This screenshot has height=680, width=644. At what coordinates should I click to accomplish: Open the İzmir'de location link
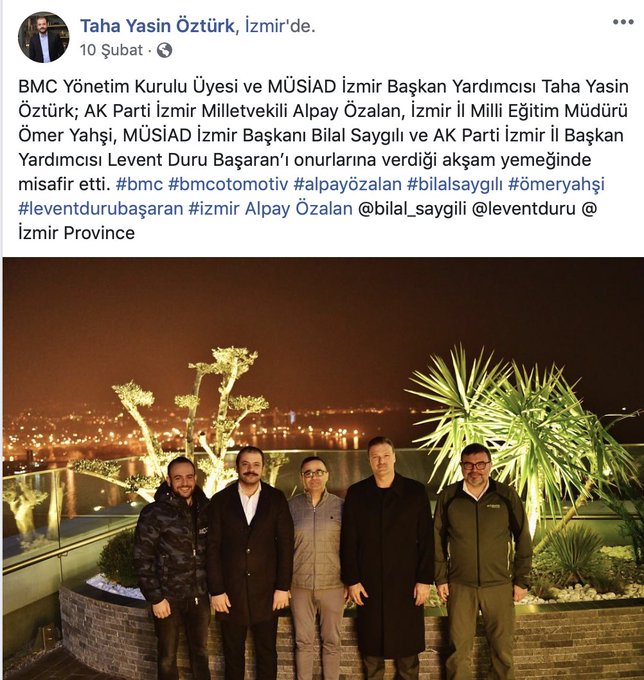pos(278,26)
